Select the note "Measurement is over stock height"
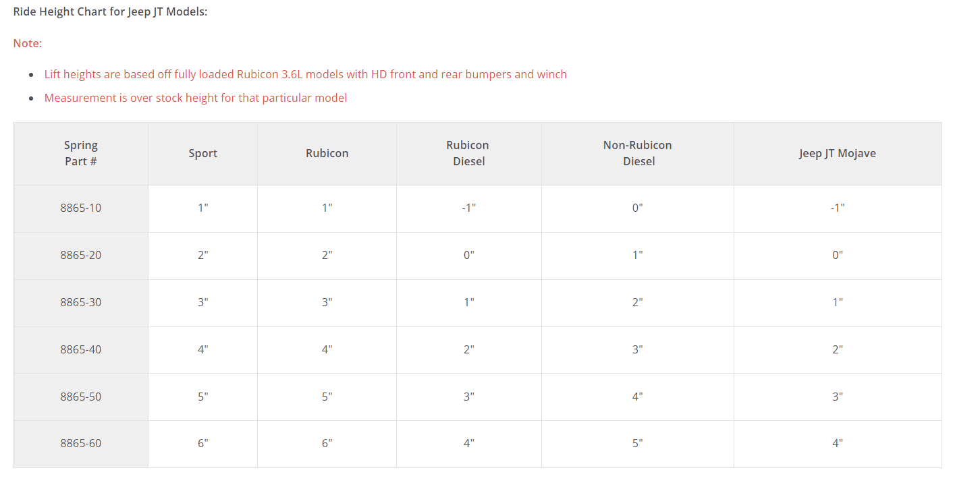 tap(196, 98)
